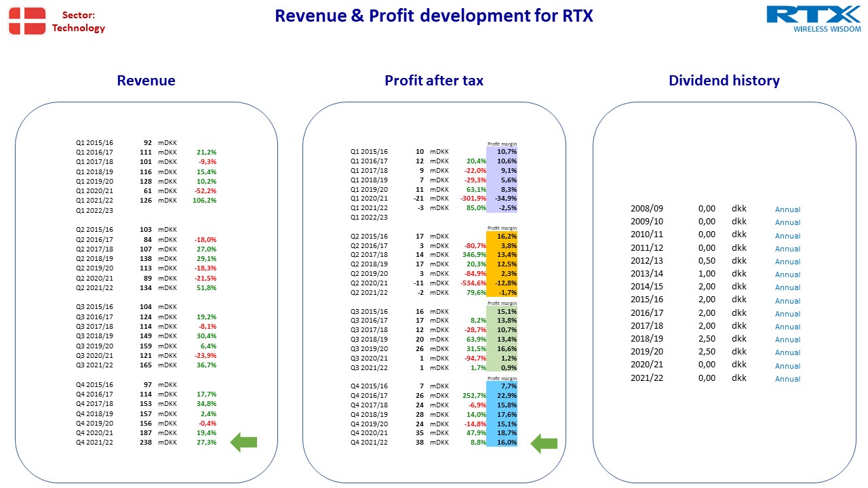868x488 pixels.
Task: Click profit change -534,6% for Q2 2020/21
Action: pyautogui.click(x=473, y=283)
